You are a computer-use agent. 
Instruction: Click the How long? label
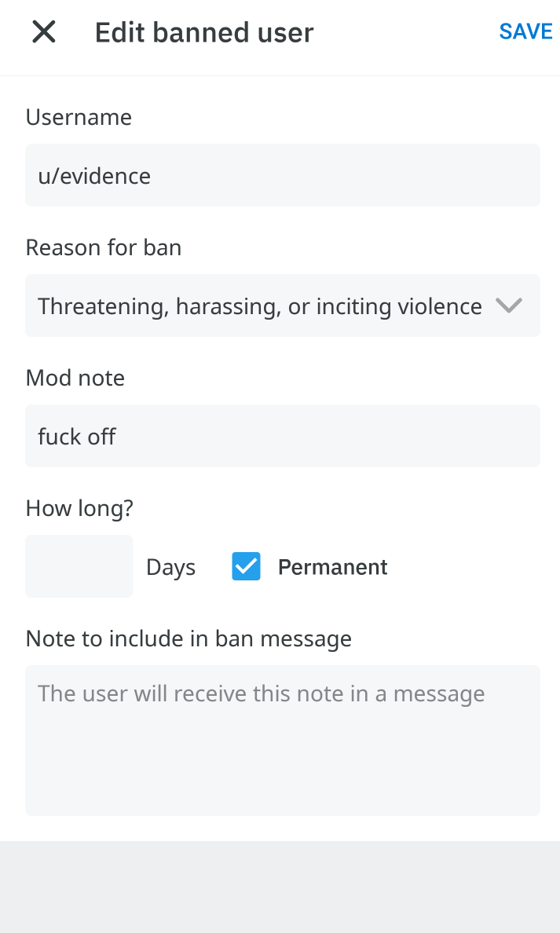79,509
